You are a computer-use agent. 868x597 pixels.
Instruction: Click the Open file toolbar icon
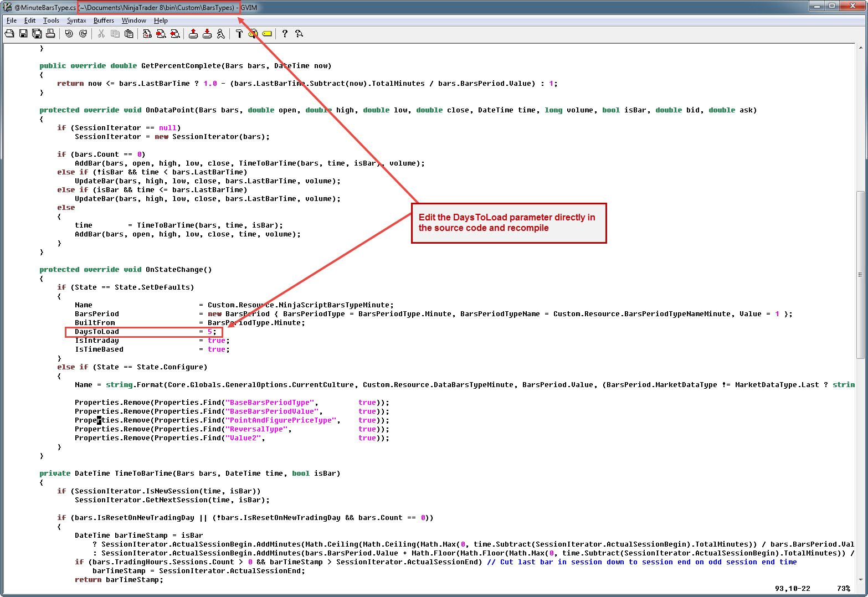[9, 34]
